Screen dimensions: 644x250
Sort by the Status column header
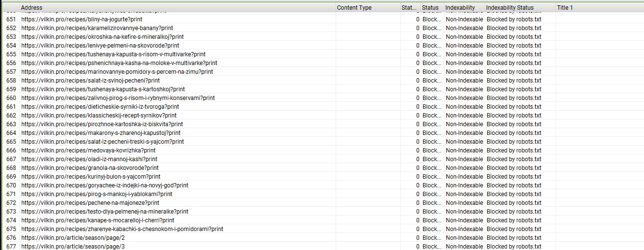point(432,7)
